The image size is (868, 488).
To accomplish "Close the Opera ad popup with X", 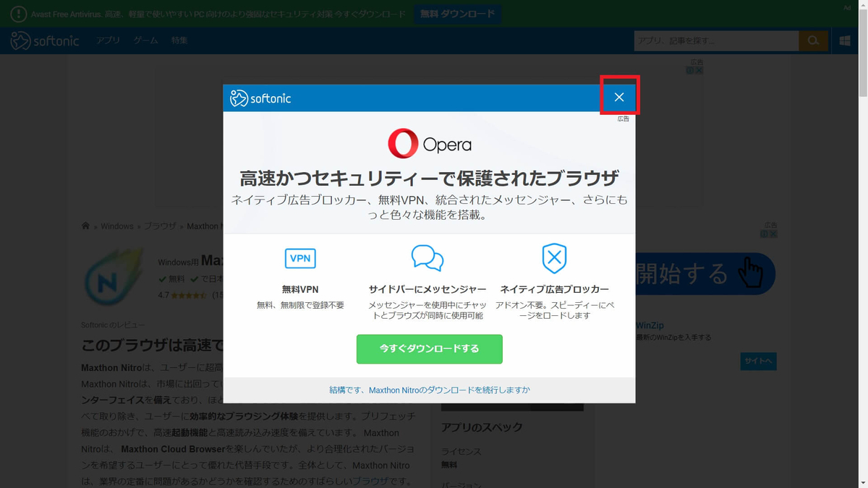I will click(x=618, y=97).
